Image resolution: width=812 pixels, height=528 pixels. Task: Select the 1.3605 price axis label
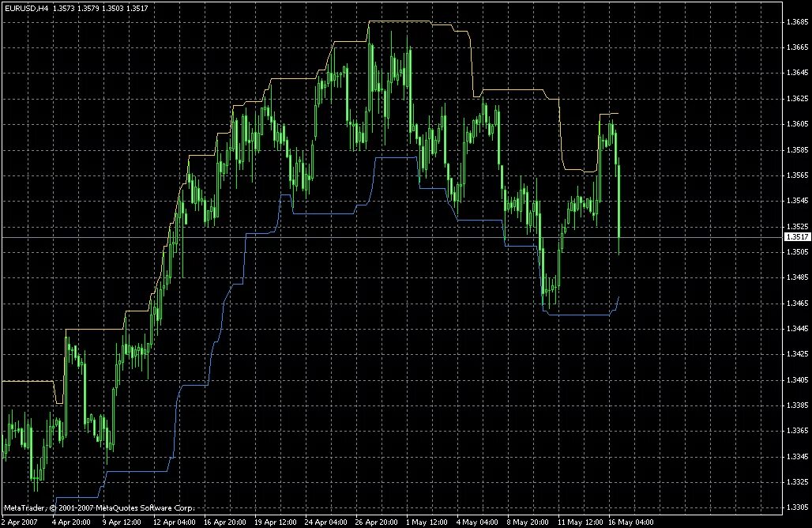tap(797, 124)
